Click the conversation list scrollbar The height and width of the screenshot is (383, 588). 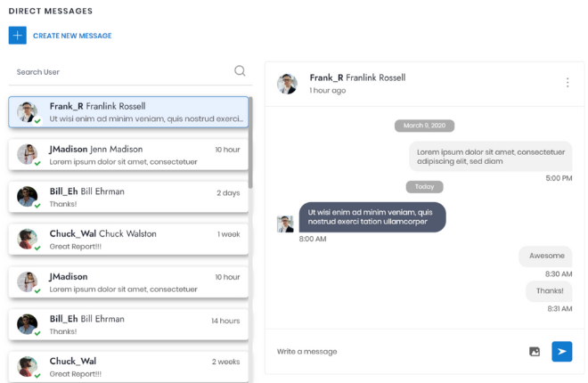251,143
